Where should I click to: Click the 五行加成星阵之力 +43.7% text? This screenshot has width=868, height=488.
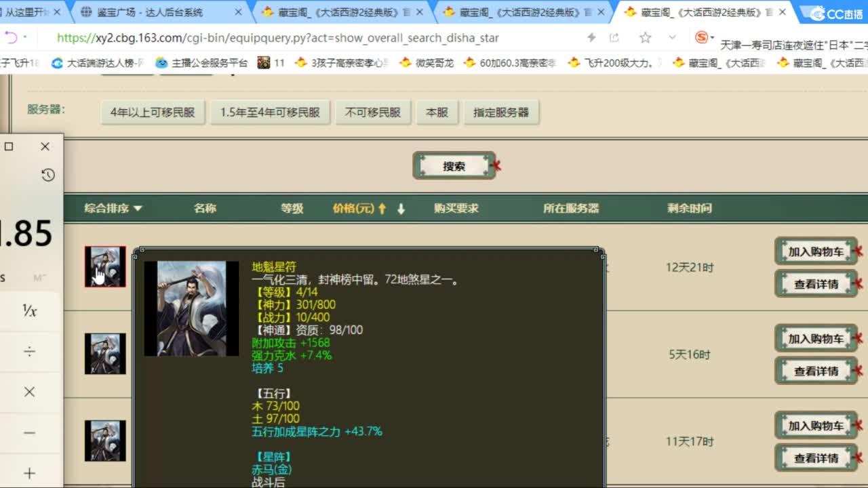[317, 431]
